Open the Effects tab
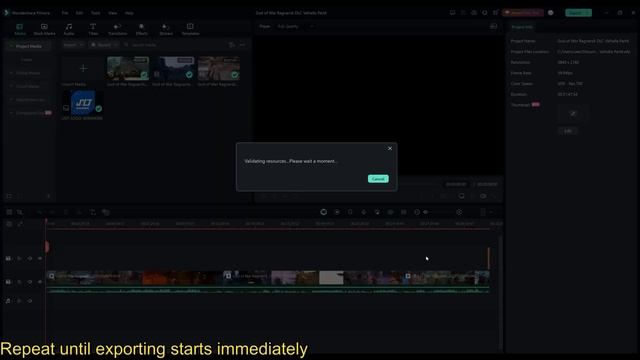Viewport: 640px width, 360px height. point(142,29)
